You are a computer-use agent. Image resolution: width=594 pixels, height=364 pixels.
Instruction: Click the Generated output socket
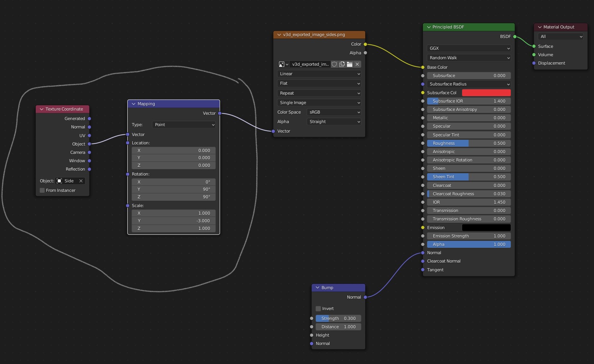(89, 119)
